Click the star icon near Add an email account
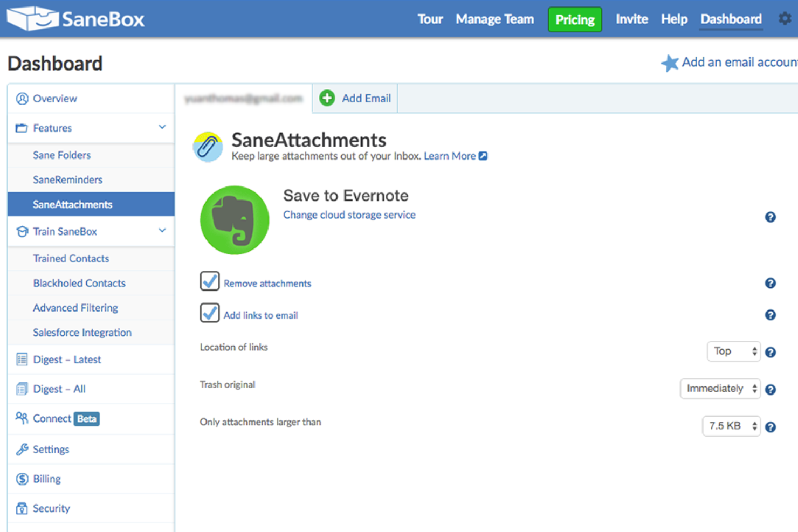798x532 pixels. (670, 63)
